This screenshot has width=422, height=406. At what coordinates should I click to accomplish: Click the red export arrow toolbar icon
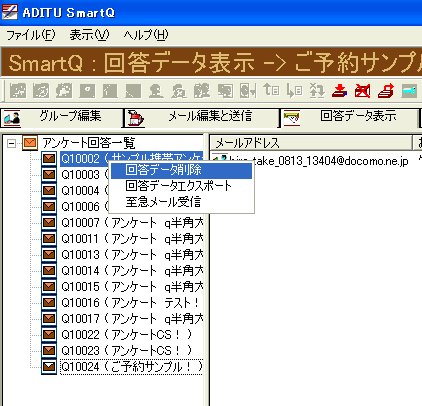[x=386, y=90]
